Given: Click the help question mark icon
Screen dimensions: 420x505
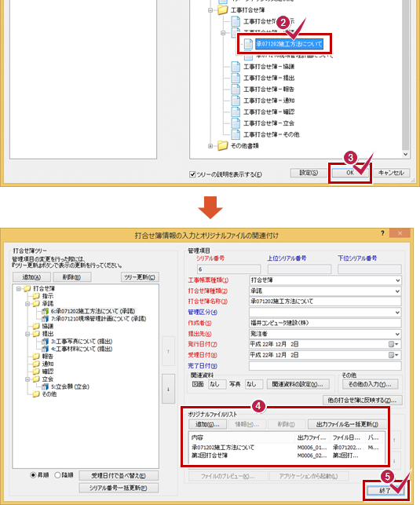Looking at the screenshot, I should click(382, 232).
